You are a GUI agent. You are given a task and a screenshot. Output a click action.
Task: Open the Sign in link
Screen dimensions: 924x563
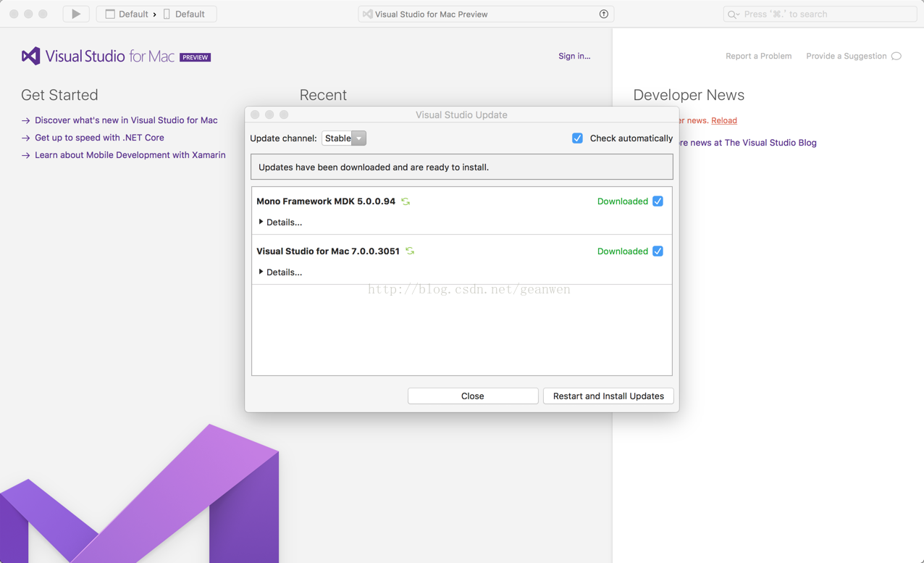click(574, 56)
